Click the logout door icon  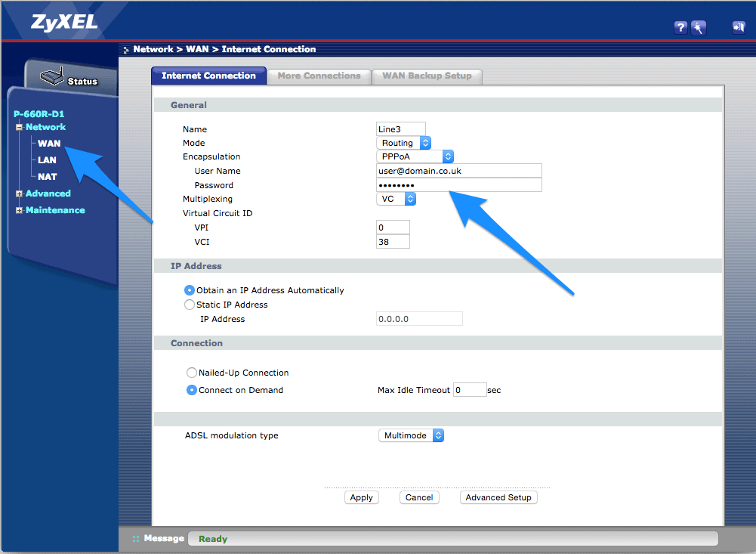pyautogui.click(x=738, y=27)
